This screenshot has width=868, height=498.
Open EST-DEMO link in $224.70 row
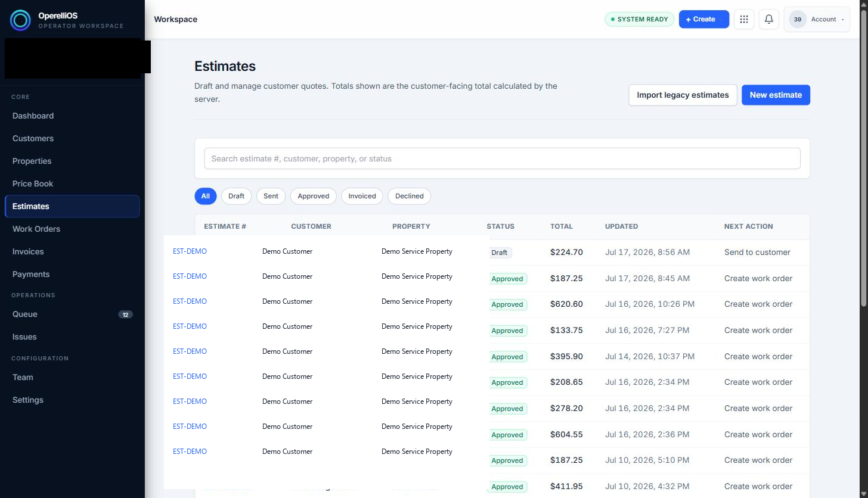pos(190,251)
